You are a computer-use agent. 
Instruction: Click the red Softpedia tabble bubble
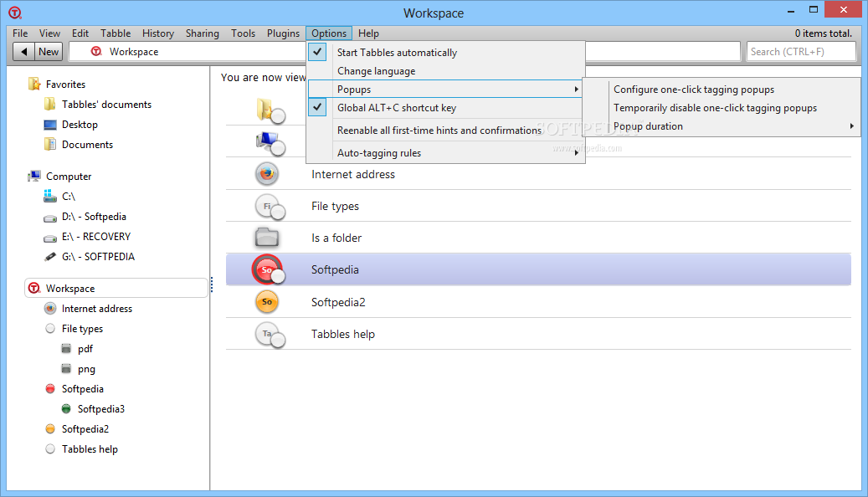pos(269,270)
